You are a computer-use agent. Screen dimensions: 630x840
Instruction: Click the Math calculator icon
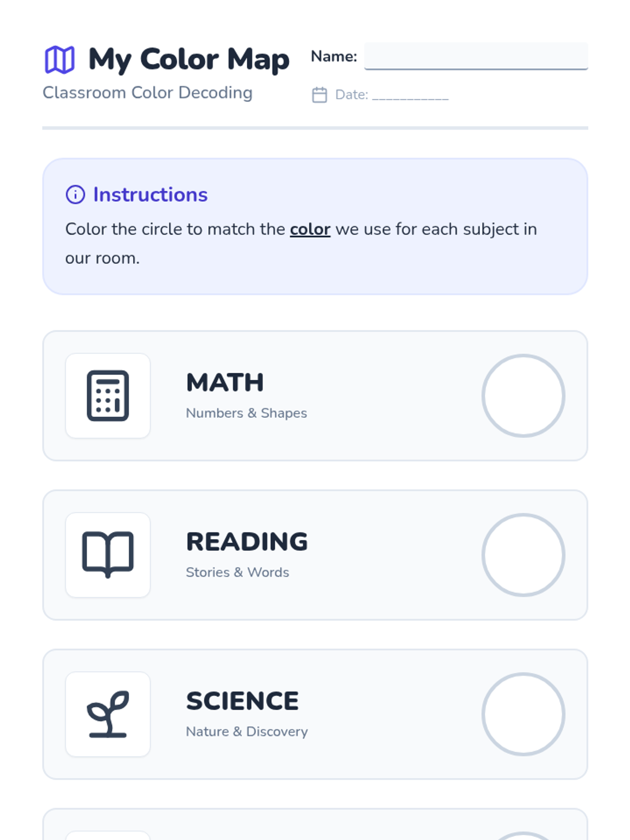(108, 396)
